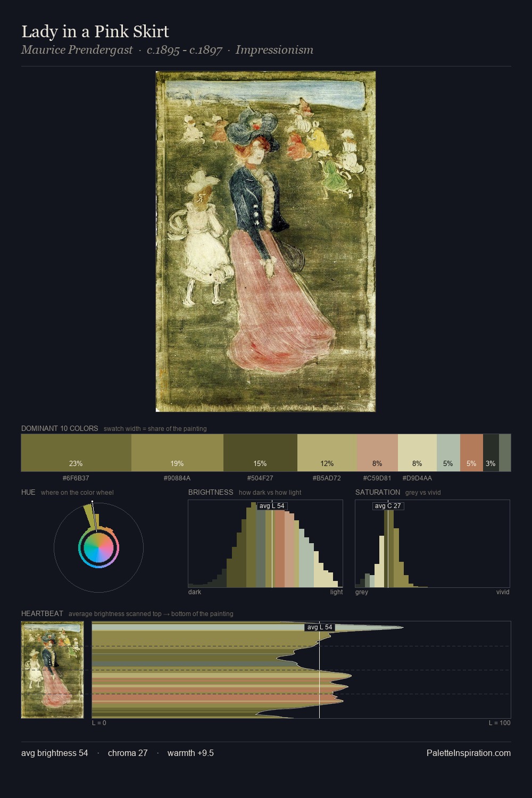Click hex code #B5AD72 label
532x798 pixels.
(x=327, y=478)
